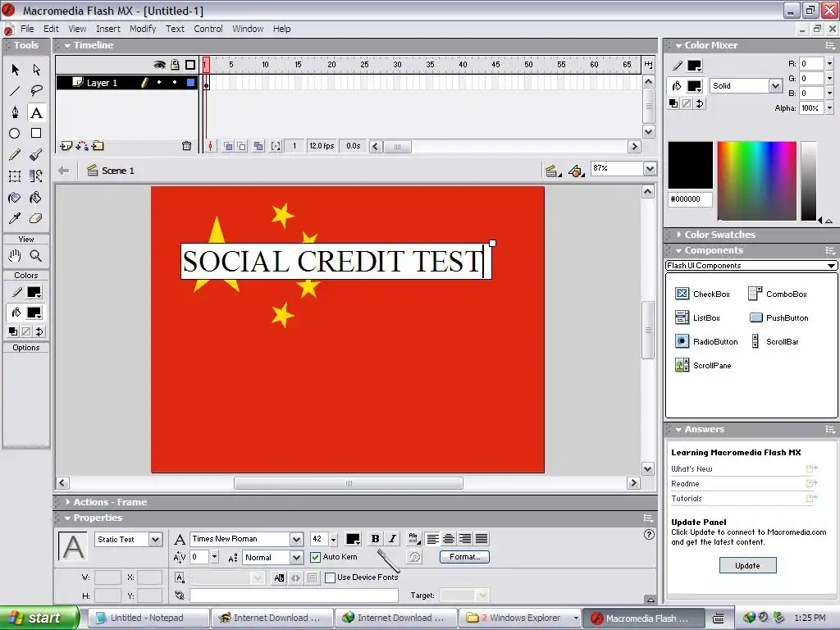Viewport: 840px width, 630px height.
Task: Open the stage zoom percentage dropdown
Action: (650, 169)
